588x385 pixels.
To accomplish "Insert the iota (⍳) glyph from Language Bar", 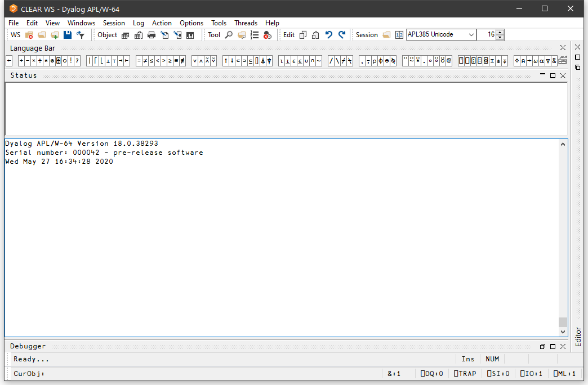I will coord(282,61).
